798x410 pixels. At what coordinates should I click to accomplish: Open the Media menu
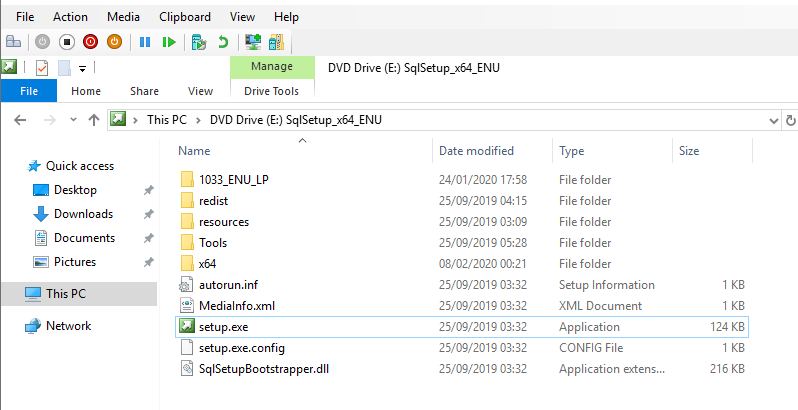click(123, 17)
